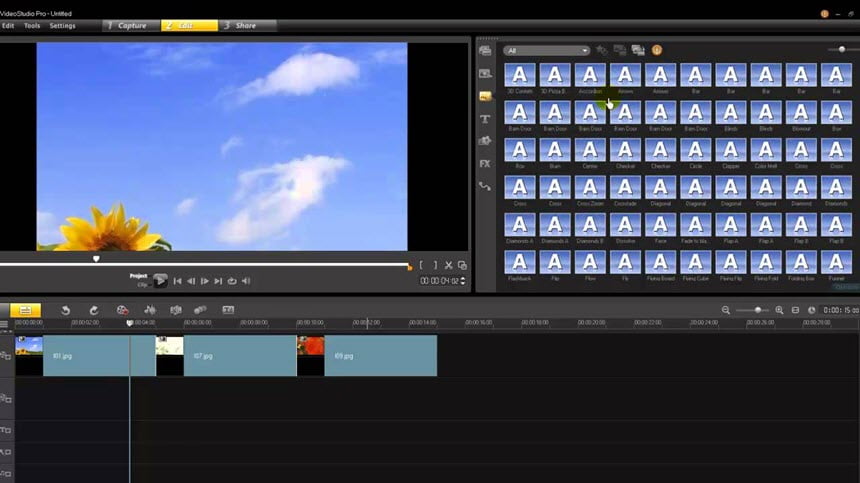Switch to Timeline View button
This screenshot has height=483, width=860.
point(25,310)
